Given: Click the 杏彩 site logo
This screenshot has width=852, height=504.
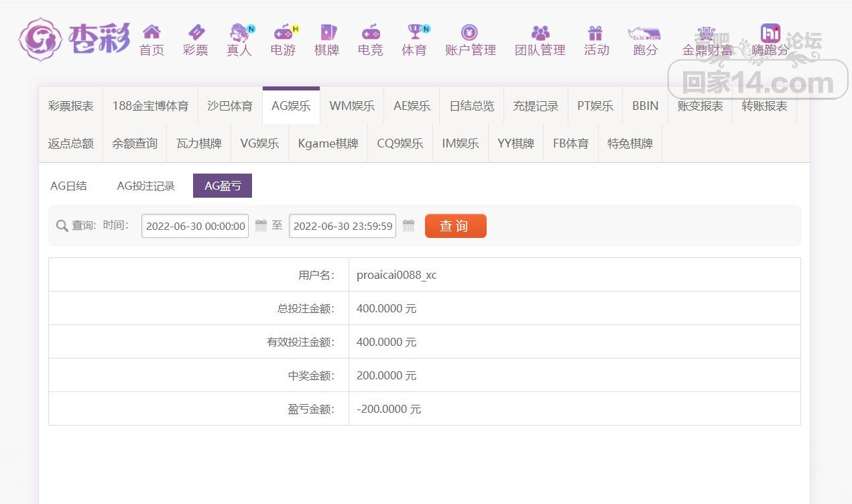Looking at the screenshot, I should coord(74,40).
